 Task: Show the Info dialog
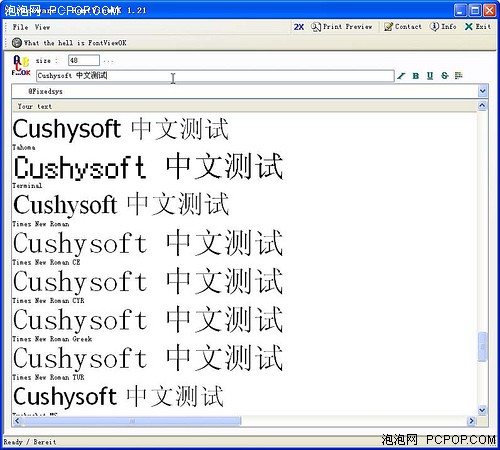(443, 27)
